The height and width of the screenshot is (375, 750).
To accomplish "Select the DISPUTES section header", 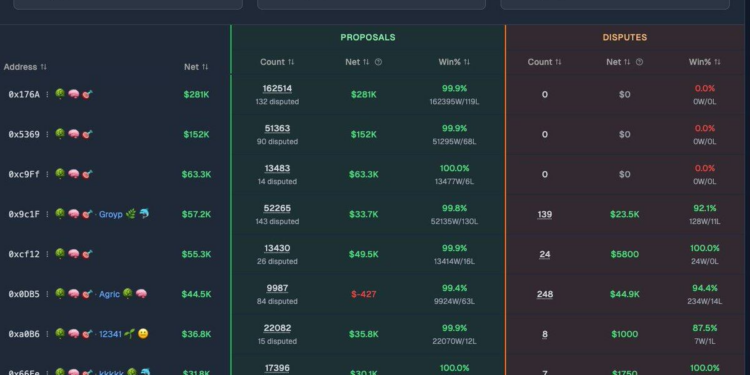I will [625, 37].
